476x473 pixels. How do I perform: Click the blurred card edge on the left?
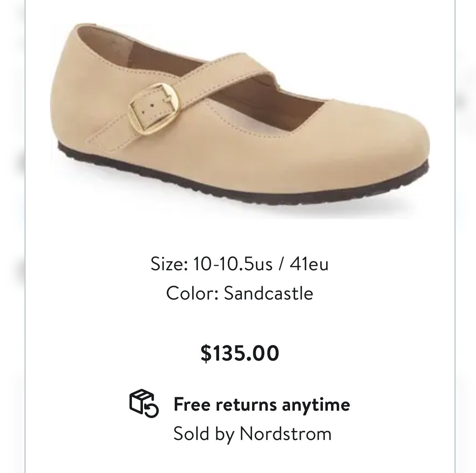tap(12, 237)
